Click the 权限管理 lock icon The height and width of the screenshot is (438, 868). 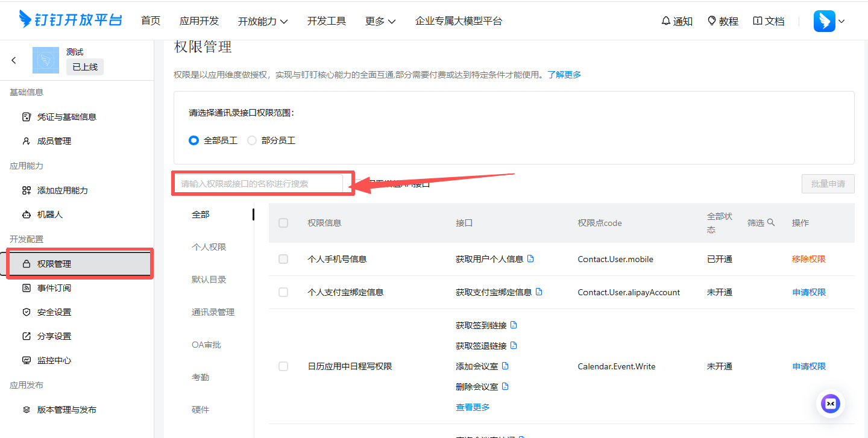pyautogui.click(x=26, y=264)
